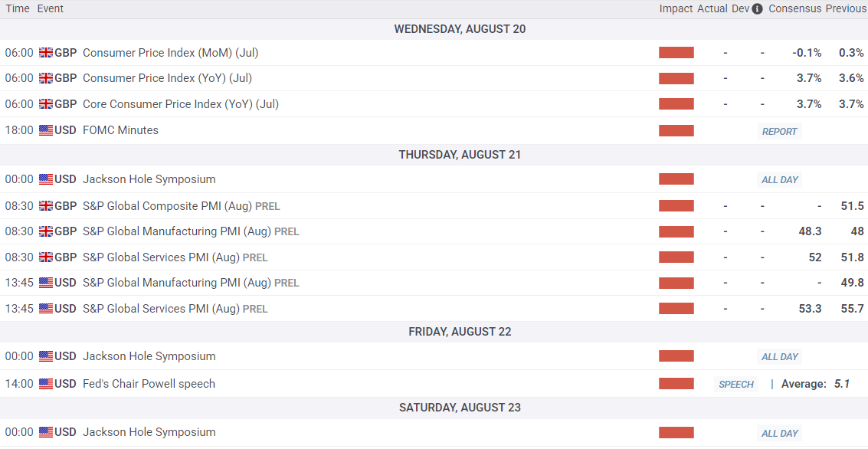Open the FOMC Minutes event

(120, 130)
